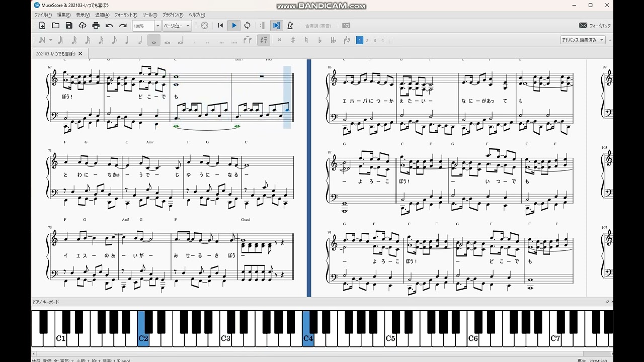Screen dimensions: 644x362
Task: Switch to voice 4
Action: (x=382, y=40)
